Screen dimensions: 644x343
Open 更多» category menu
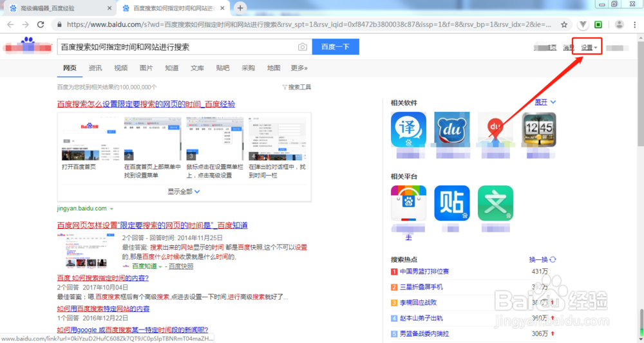(299, 68)
